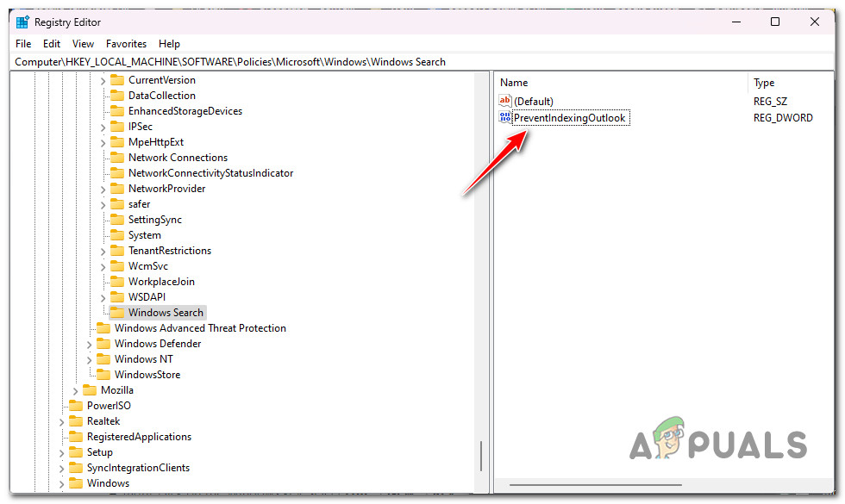Click the REG_SZ type cell
845x504 pixels.
(x=770, y=102)
